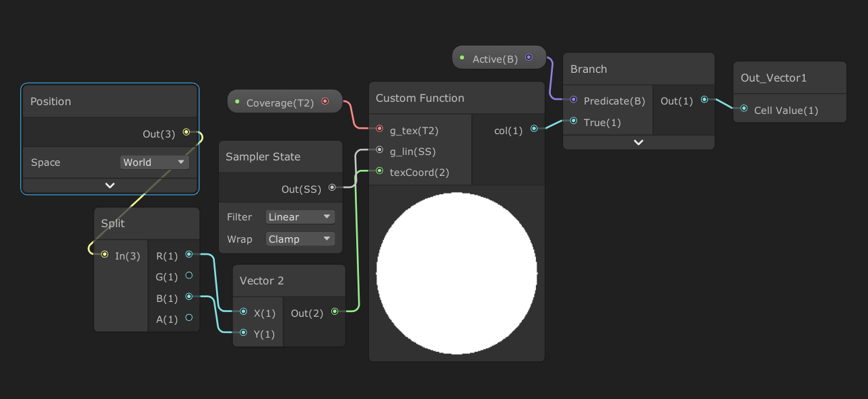This screenshot has width=868, height=399.
Task: Click the Position node Out(3) output port
Action: point(187,133)
